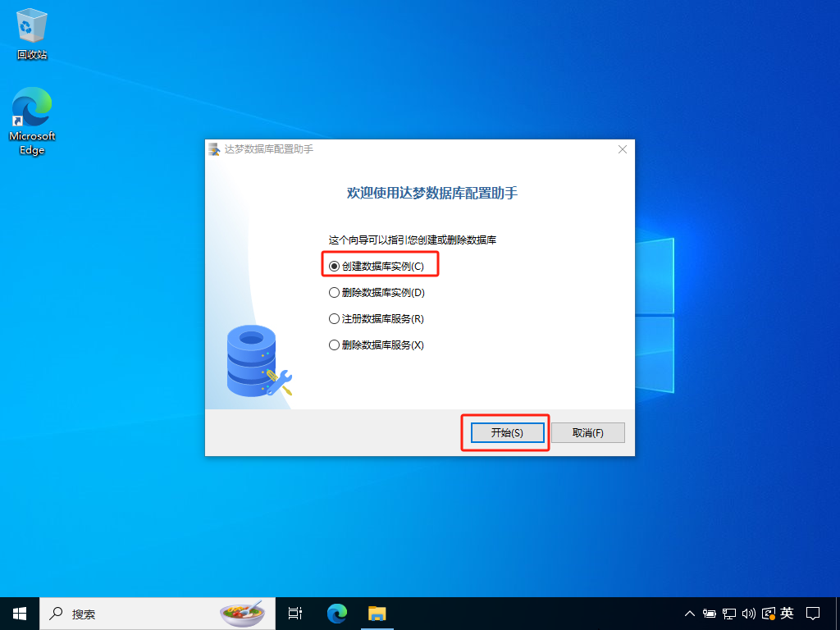Click the Show desktop strip
The height and width of the screenshot is (630, 840).
coord(838,614)
